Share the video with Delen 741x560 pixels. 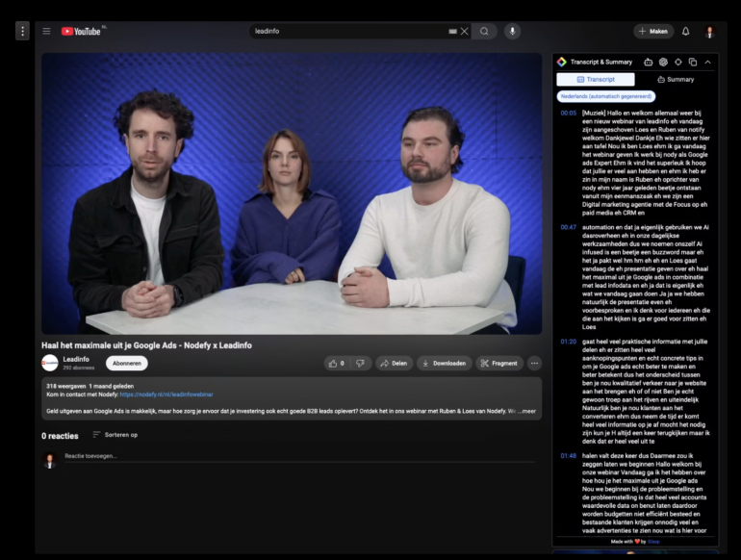(x=395, y=364)
